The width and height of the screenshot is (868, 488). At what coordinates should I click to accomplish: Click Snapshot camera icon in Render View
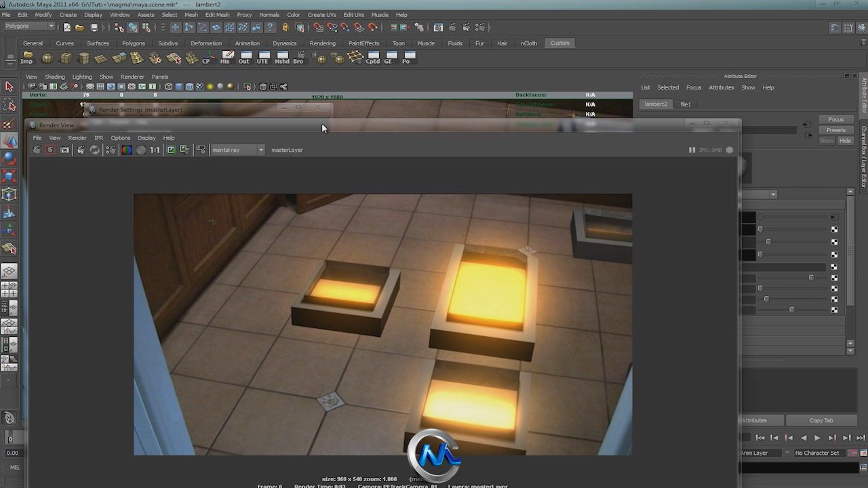click(x=64, y=150)
